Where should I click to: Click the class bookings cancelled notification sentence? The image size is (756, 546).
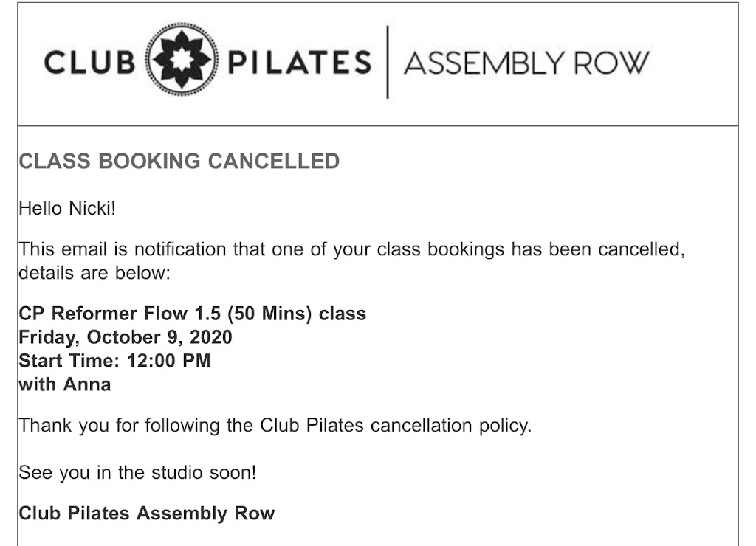click(351, 249)
